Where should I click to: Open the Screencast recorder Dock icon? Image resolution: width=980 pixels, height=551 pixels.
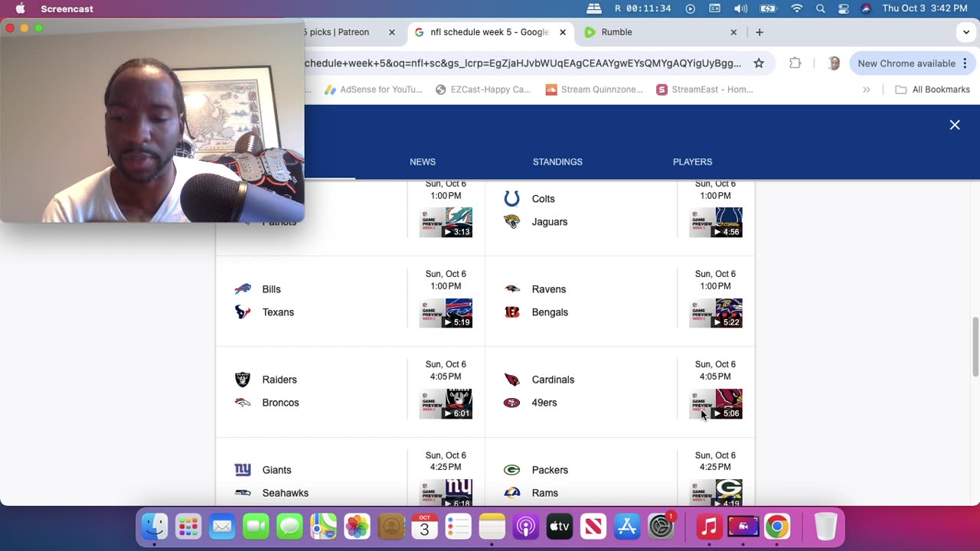pyautogui.click(x=743, y=527)
